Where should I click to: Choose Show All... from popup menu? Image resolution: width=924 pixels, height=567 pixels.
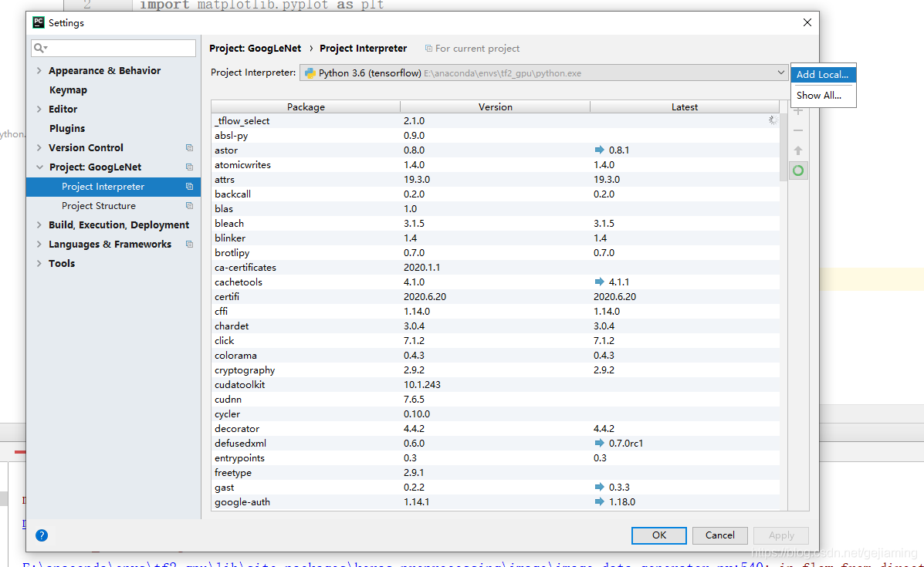click(x=823, y=96)
